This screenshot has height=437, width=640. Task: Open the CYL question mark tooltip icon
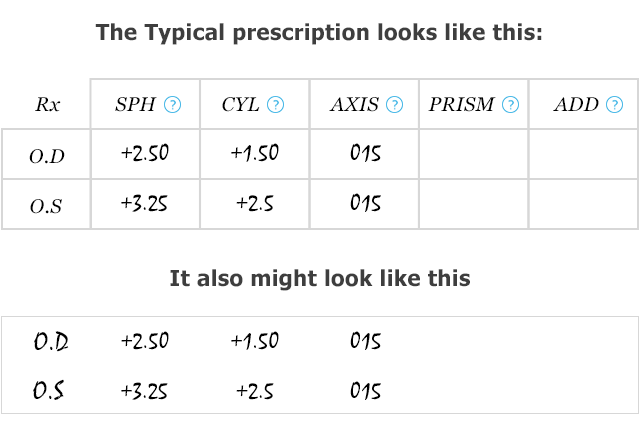(x=276, y=104)
